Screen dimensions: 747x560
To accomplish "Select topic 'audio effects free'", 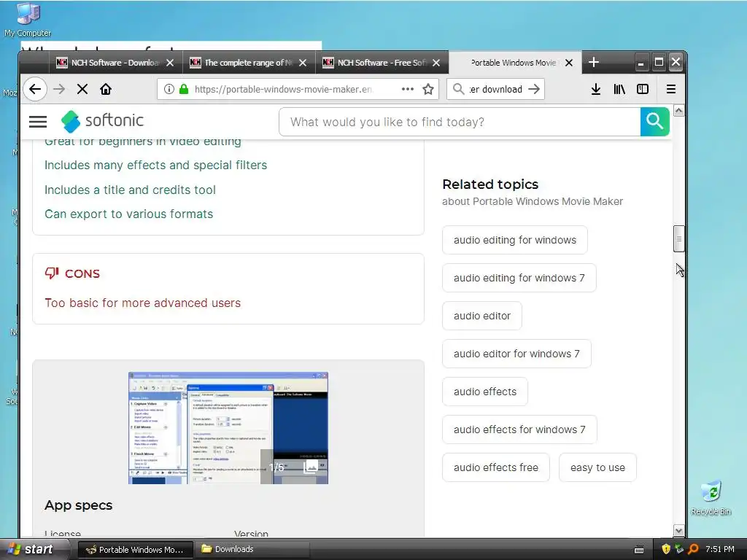I will [495, 467].
